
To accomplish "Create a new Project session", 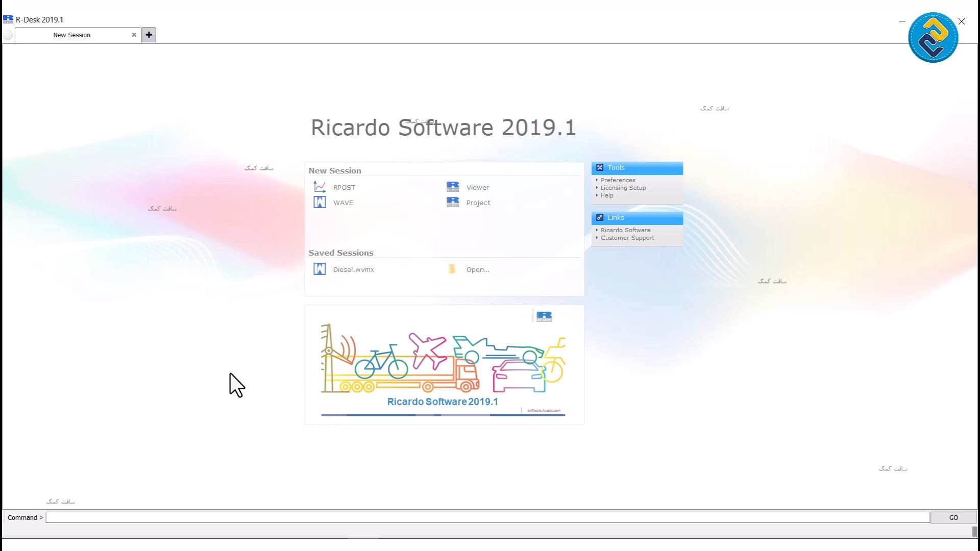I will [x=478, y=203].
